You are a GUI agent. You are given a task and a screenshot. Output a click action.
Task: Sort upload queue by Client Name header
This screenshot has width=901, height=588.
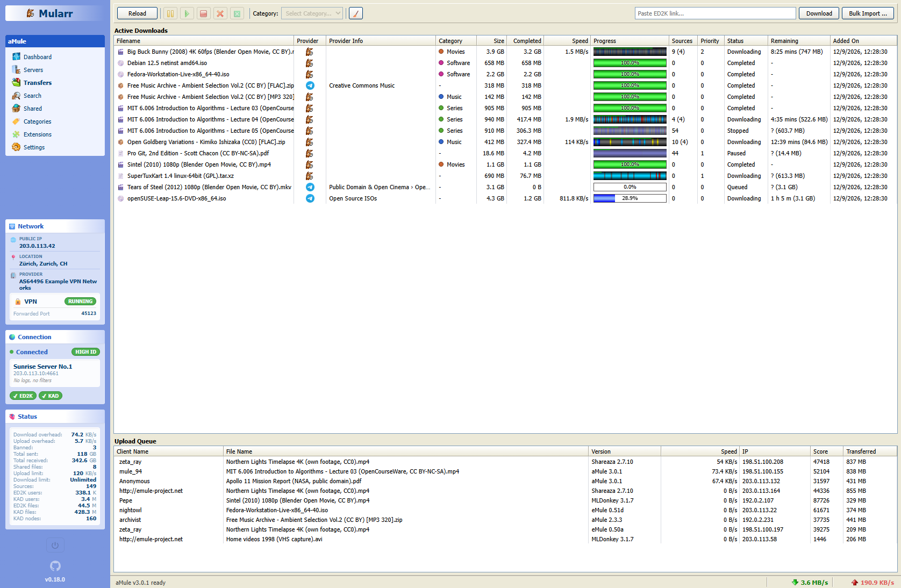click(169, 451)
